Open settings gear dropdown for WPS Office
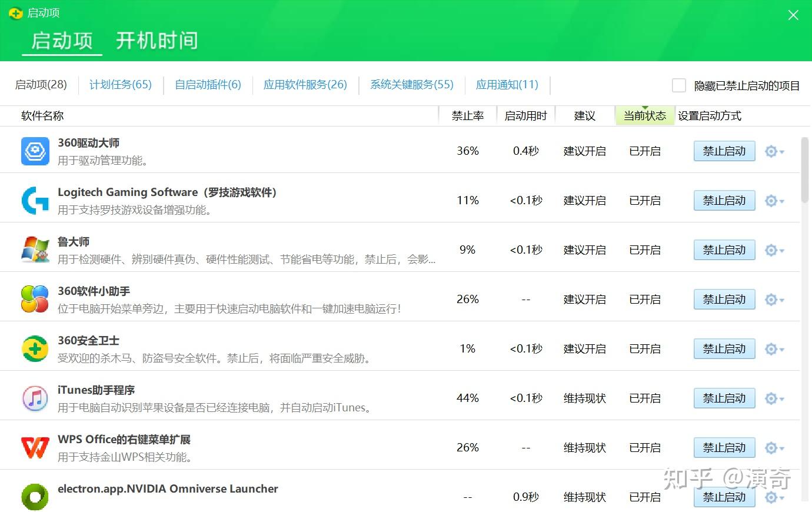The width and height of the screenshot is (812, 512). tap(774, 448)
